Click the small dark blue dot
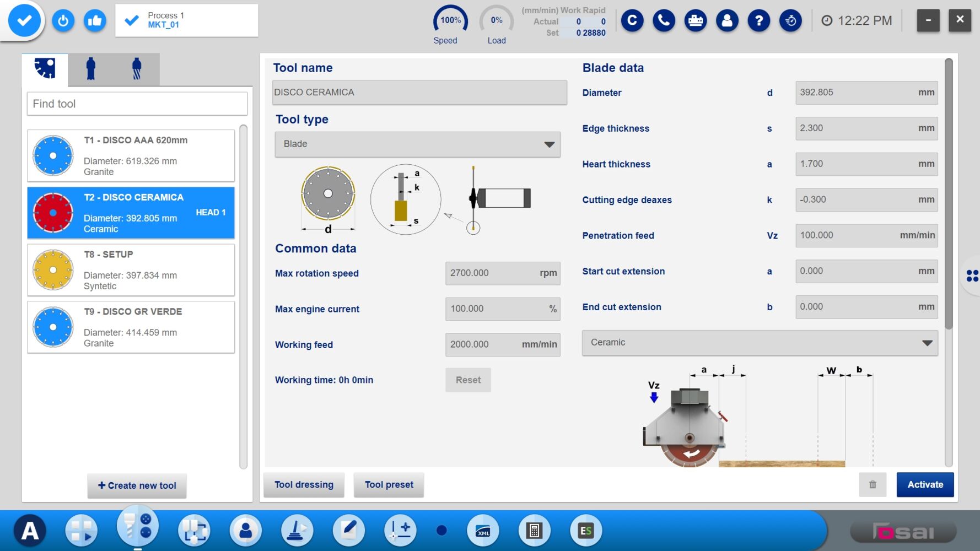980x551 pixels. coord(441,531)
